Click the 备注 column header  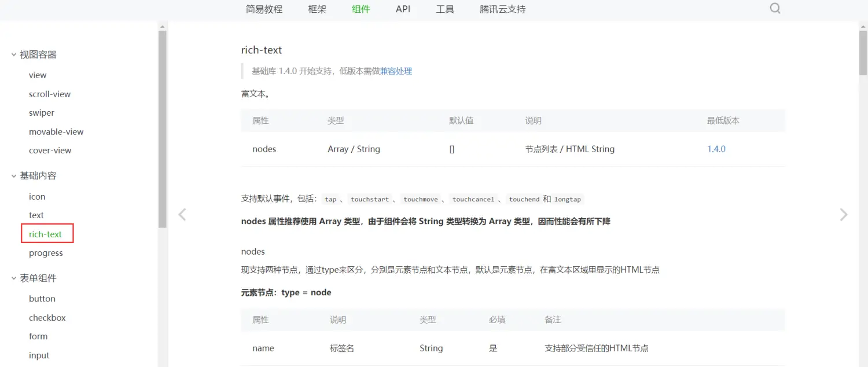pyautogui.click(x=553, y=320)
